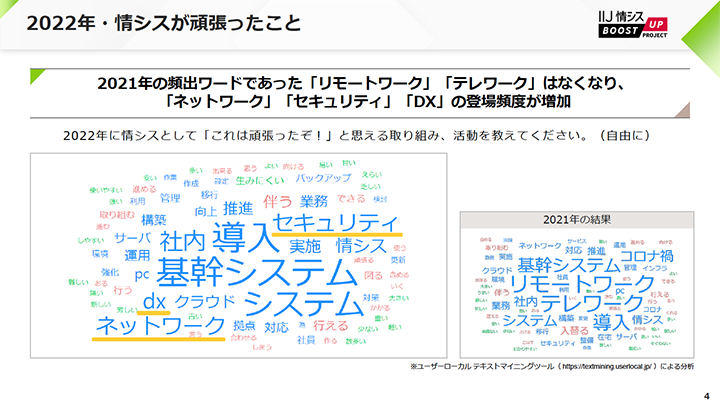Click the underlined セキュリティ word in large cloud
720x405 pixels.
point(335,224)
